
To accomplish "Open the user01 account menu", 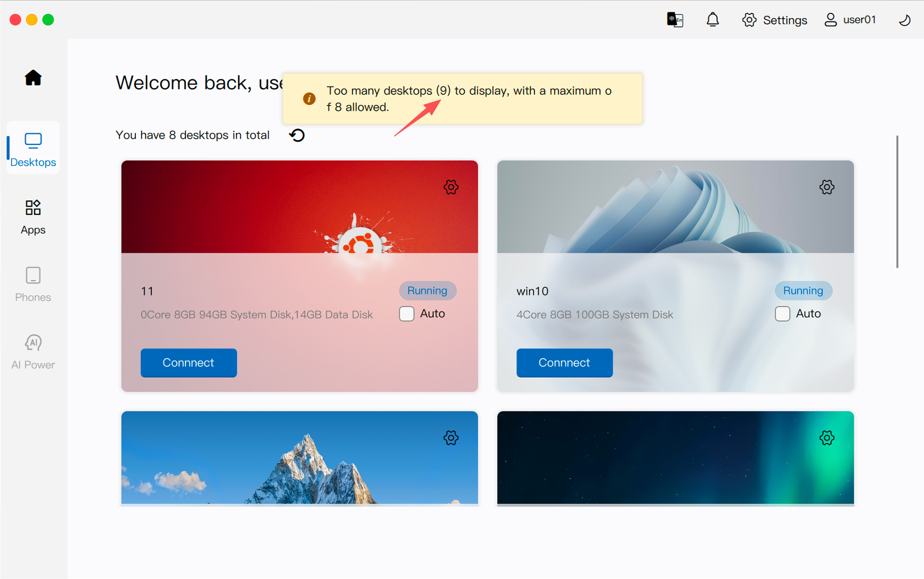I will click(x=850, y=20).
